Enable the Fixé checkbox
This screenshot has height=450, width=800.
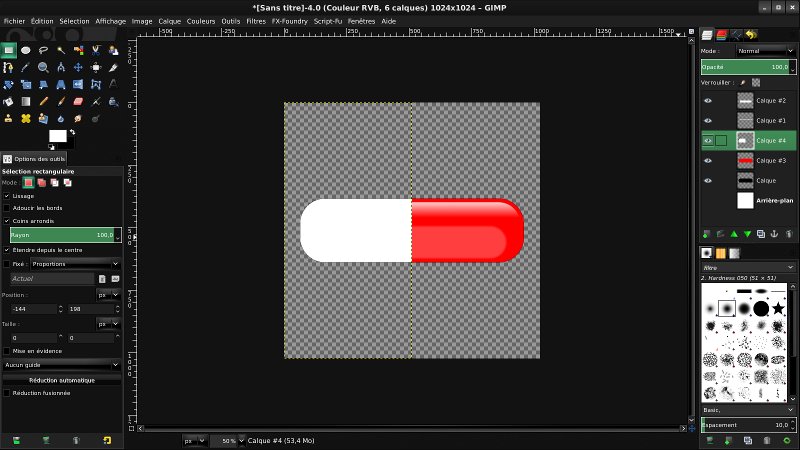(x=7, y=264)
